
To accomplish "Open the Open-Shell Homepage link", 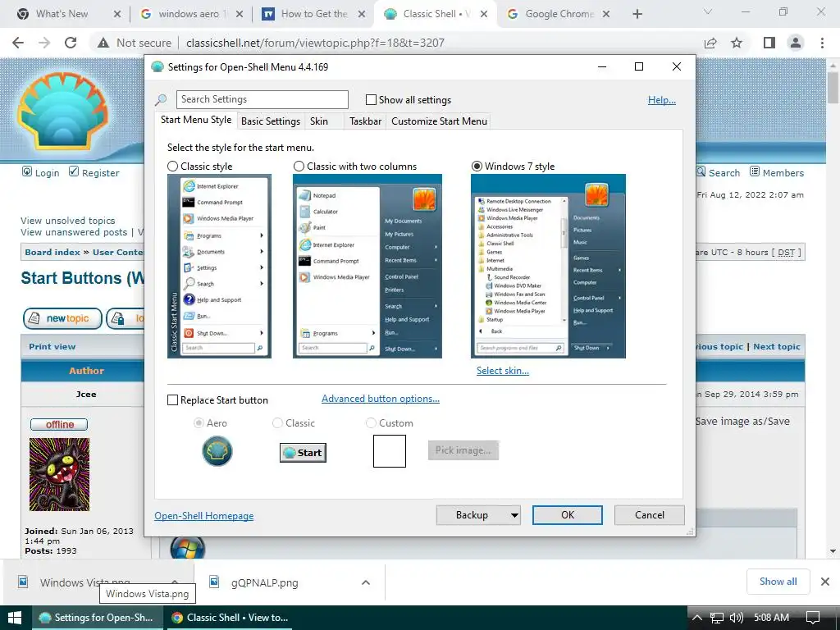I will pos(204,516).
